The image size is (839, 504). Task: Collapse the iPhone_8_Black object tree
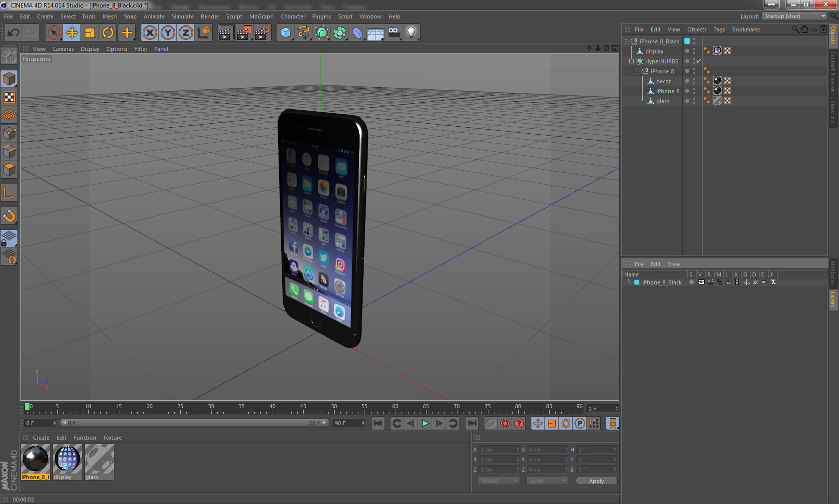[x=626, y=41]
